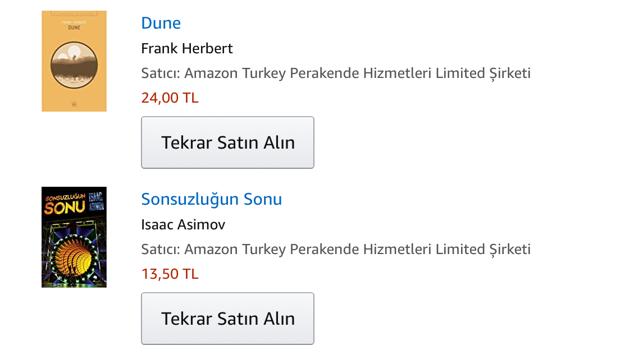Click the 24,00 TL price
Screen dimensions: 625x364
point(170,98)
